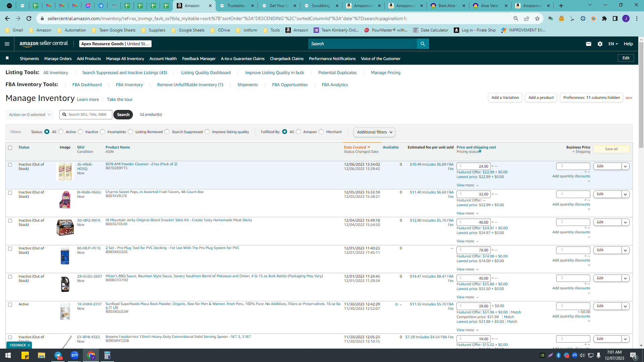Submit search with the magnifier button
The width and height of the screenshot is (644, 362).
coord(423,44)
